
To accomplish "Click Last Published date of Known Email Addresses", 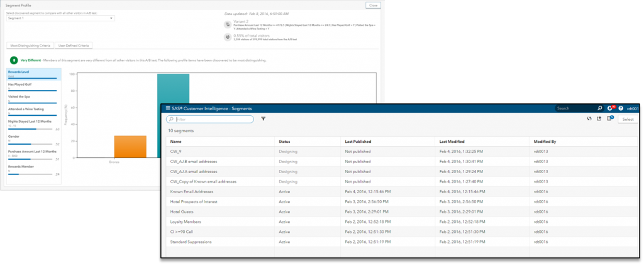I will tap(369, 191).
